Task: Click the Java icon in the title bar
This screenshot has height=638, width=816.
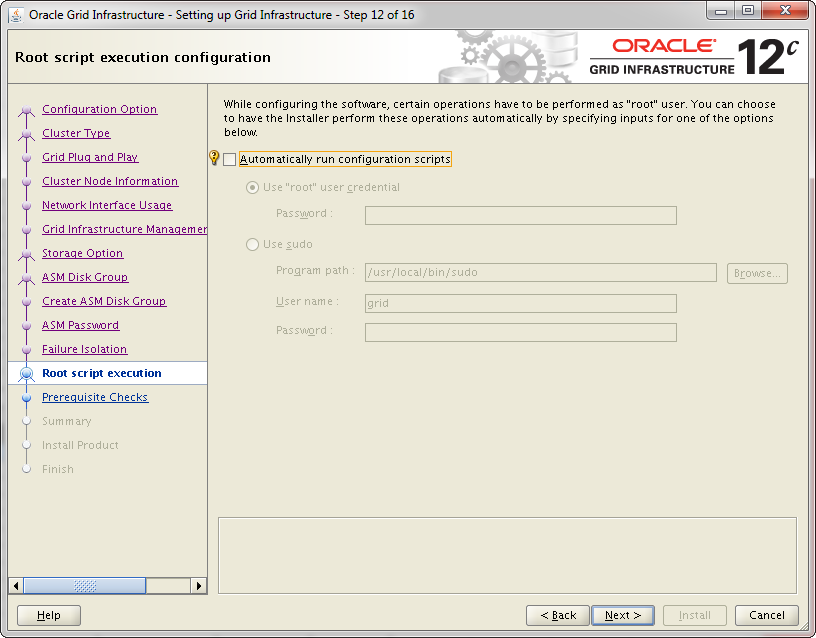Action: coord(17,15)
